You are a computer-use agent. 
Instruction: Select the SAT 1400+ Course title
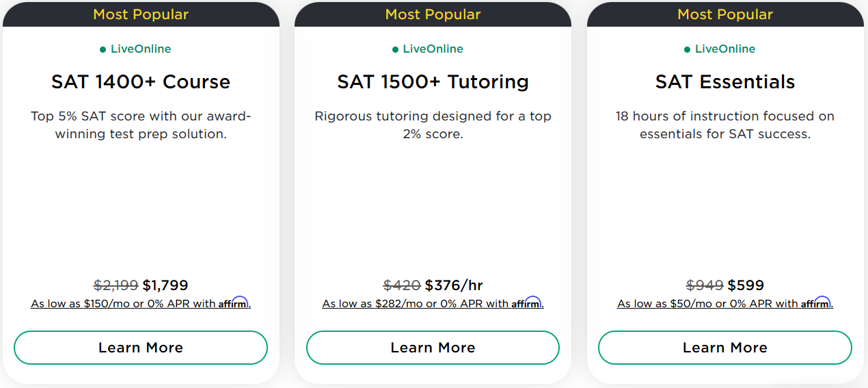tap(141, 82)
